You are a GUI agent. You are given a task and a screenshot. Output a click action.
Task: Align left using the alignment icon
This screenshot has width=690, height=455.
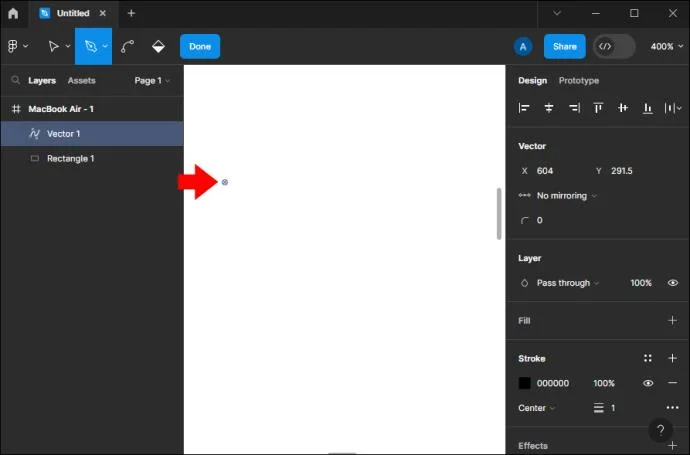(524, 108)
